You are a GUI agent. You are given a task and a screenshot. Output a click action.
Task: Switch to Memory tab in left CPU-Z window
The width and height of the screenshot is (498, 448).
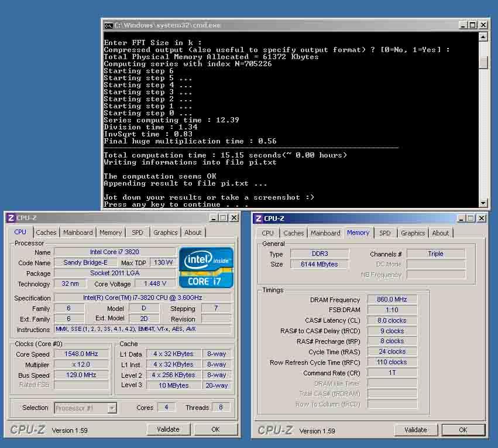point(111,232)
